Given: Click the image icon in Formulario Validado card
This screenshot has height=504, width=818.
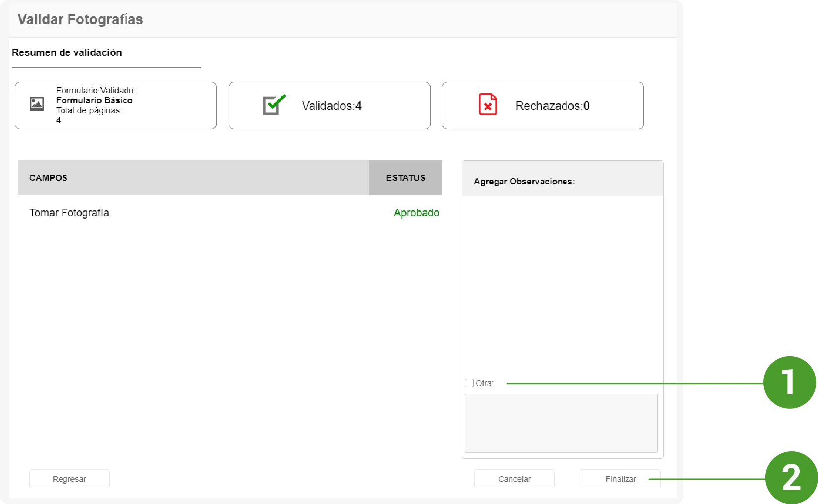Looking at the screenshot, I should [x=37, y=104].
